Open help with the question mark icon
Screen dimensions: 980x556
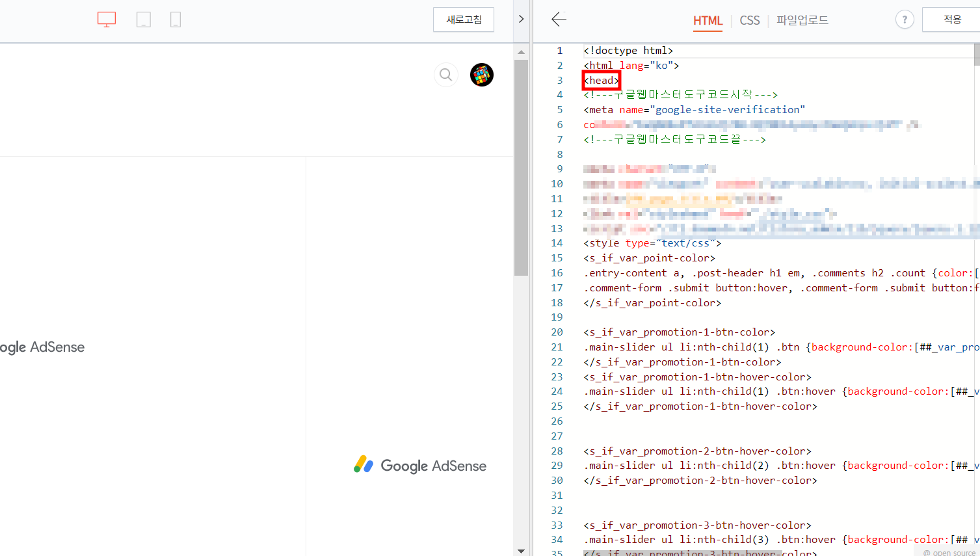(905, 20)
